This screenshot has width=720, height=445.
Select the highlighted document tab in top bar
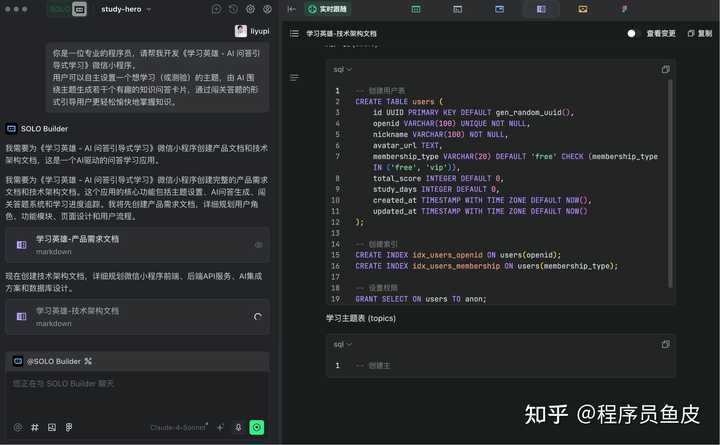pos(541,9)
